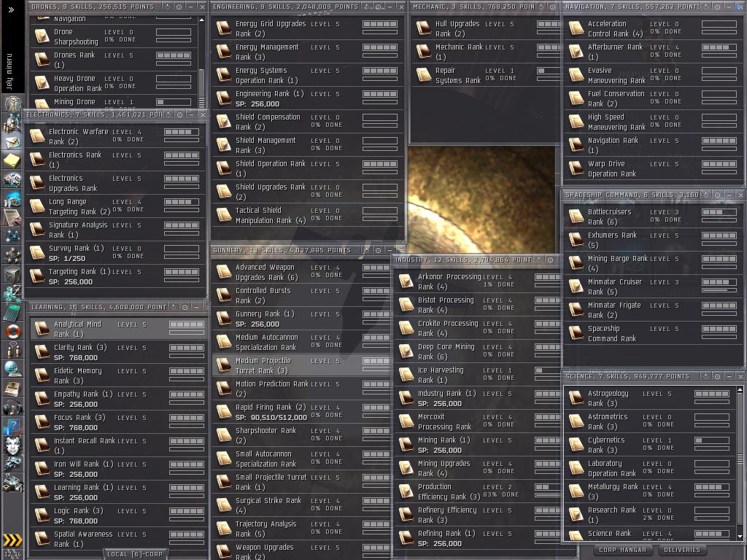Open the yellow Notepad icon
Viewport: 747px width, 560px height.
tap(12, 160)
